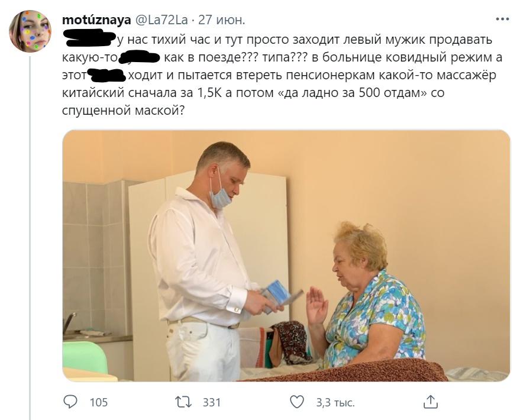Open the attached hospital room photo
This screenshot has height=420, width=523.
pyautogui.click(x=286, y=256)
